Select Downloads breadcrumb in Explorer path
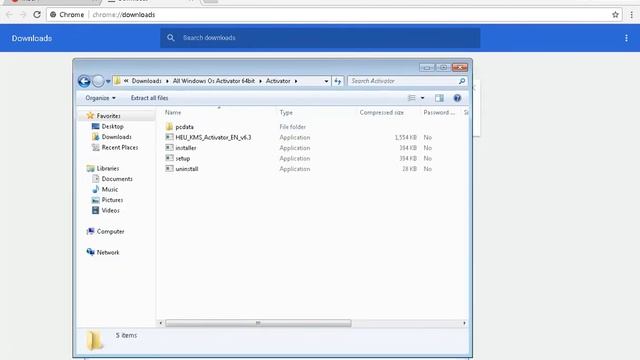Image resolution: width=640 pixels, height=360 pixels. [x=147, y=81]
